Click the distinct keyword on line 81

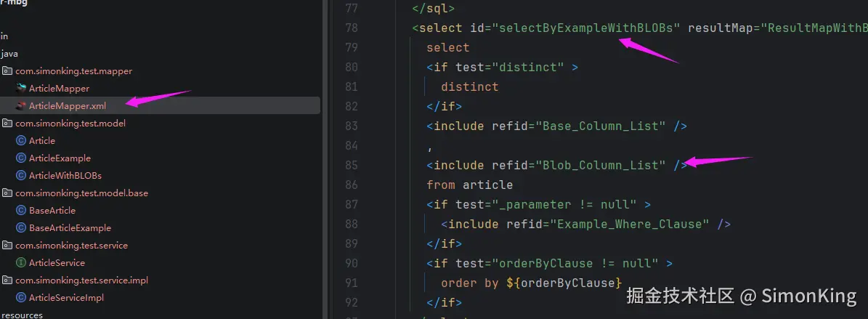coord(469,87)
